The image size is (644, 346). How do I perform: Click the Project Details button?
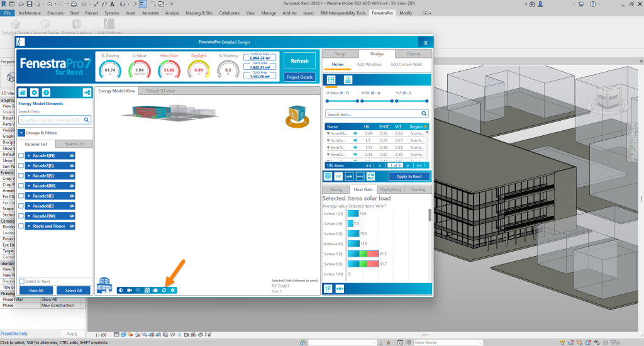[x=299, y=77]
